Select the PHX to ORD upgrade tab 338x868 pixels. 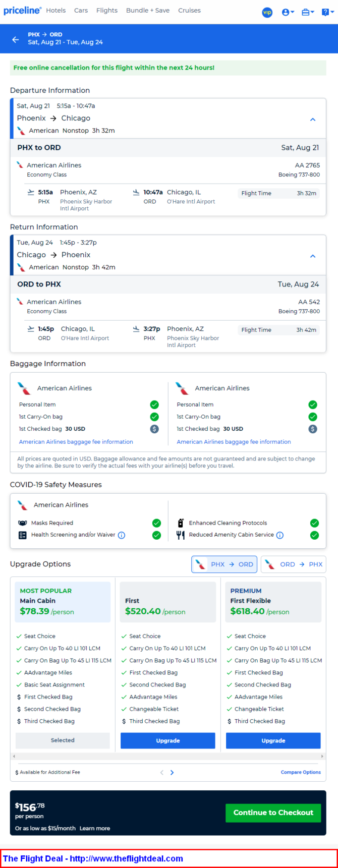pyautogui.click(x=224, y=564)
